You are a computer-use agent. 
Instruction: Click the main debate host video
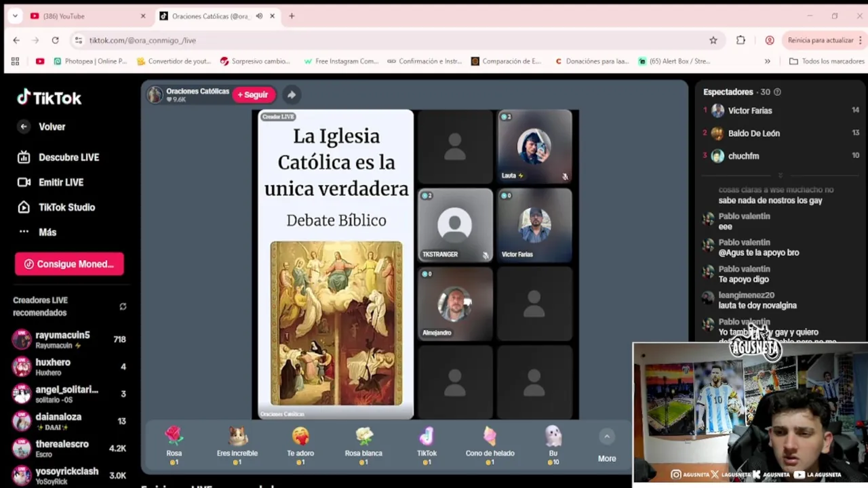coord(336,264)
